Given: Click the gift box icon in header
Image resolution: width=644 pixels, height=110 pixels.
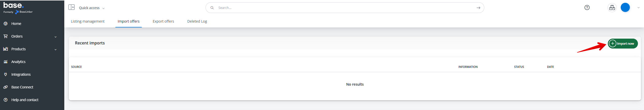Looking at the screenshot, I should (612, 8).
